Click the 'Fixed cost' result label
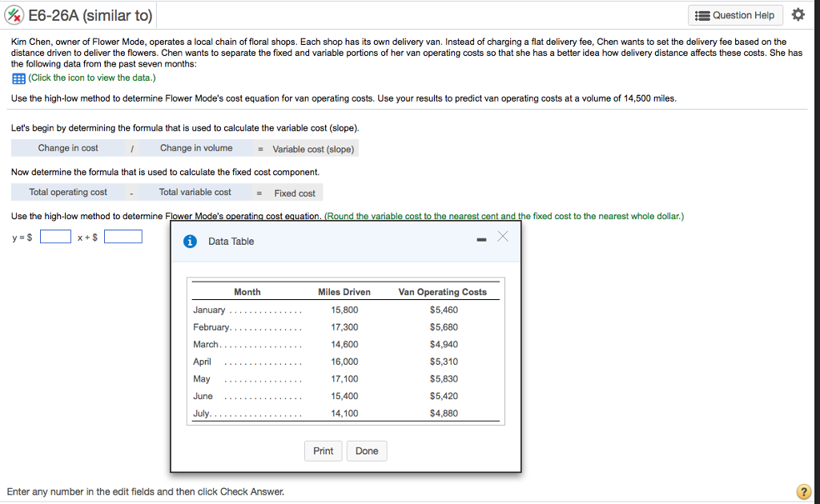 click(x=295, y=194)
